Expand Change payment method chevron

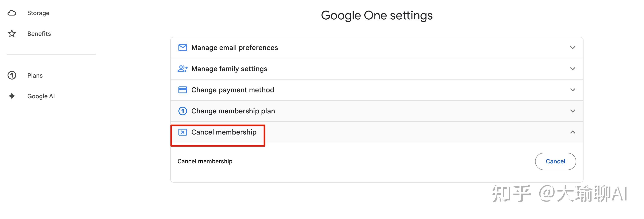coord(573,90)
